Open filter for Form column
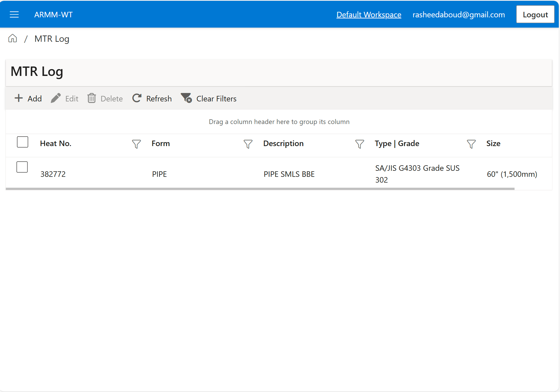This screenshot has width=560, height=392. 248,144
